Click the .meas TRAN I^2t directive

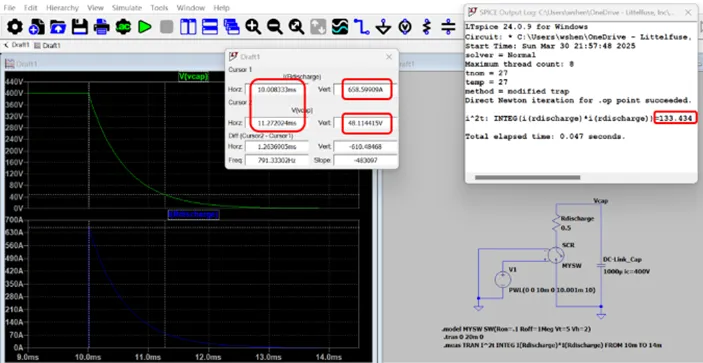pos(551,345)
